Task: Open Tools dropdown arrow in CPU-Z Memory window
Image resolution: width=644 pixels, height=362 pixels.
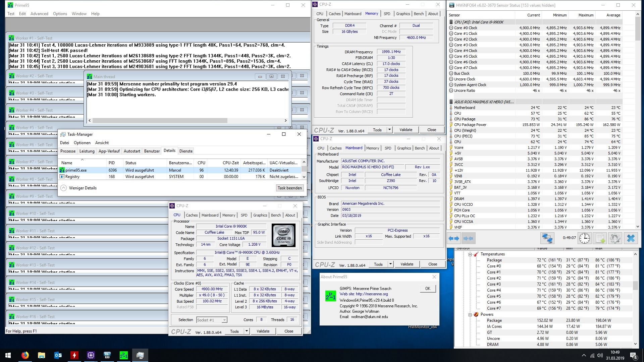Action: click(x=389, y=130)
